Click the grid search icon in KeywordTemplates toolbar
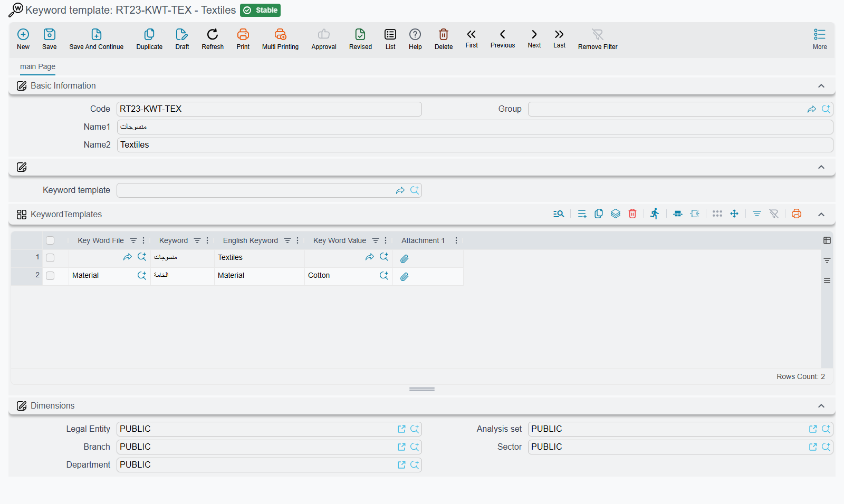This screenshot has width=844, height=504. point(559,214)
